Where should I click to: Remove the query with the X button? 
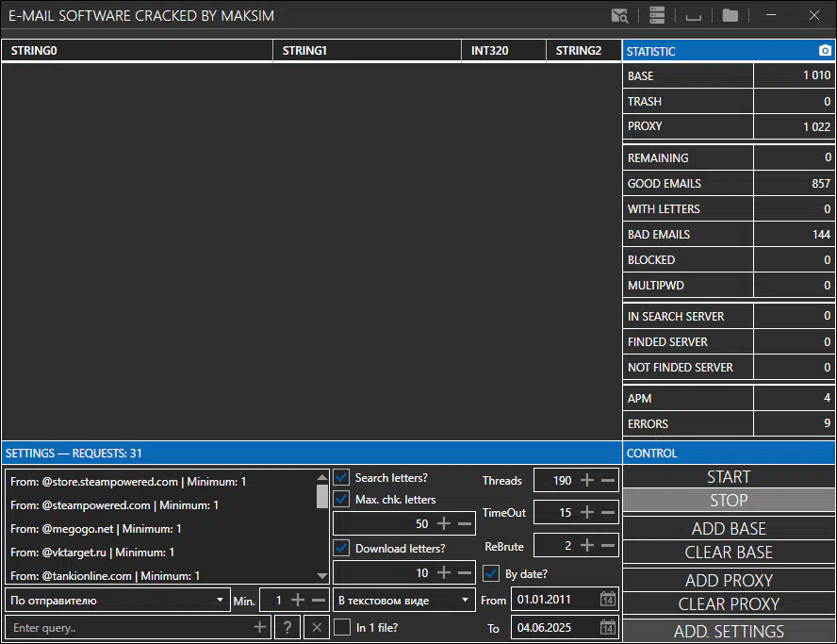(x=317, y=627)
